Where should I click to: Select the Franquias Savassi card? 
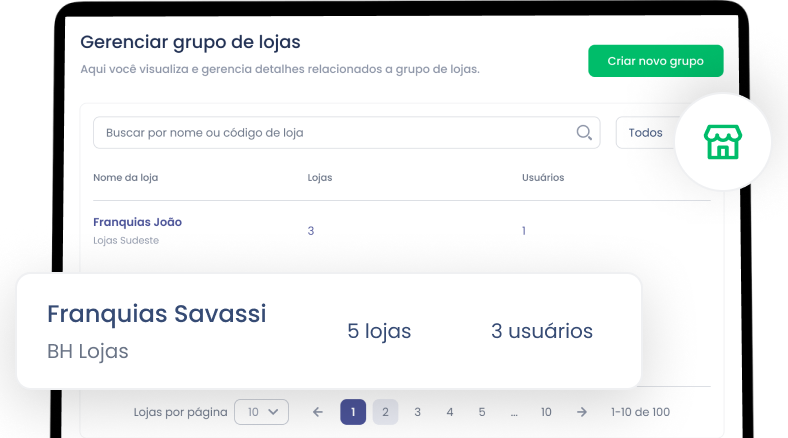(328, 331)
